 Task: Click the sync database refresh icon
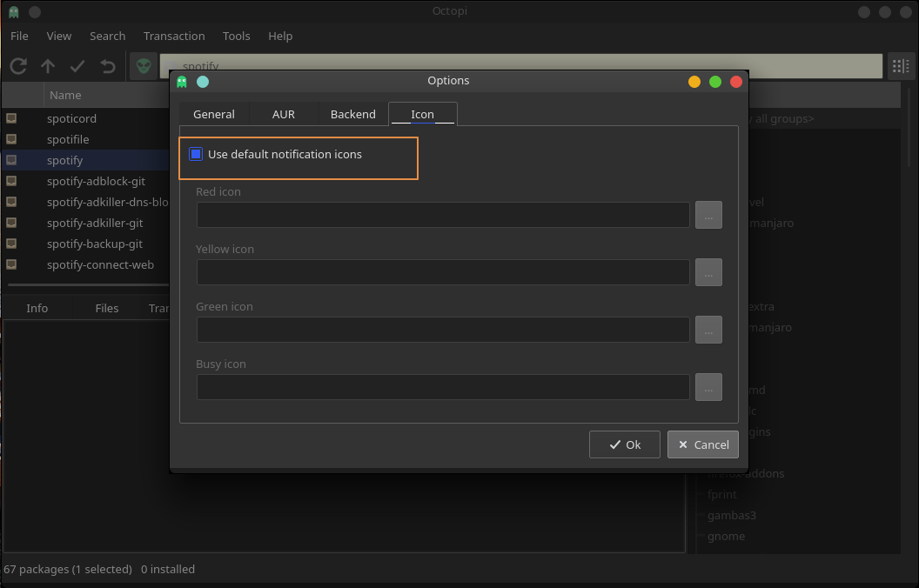18,66
